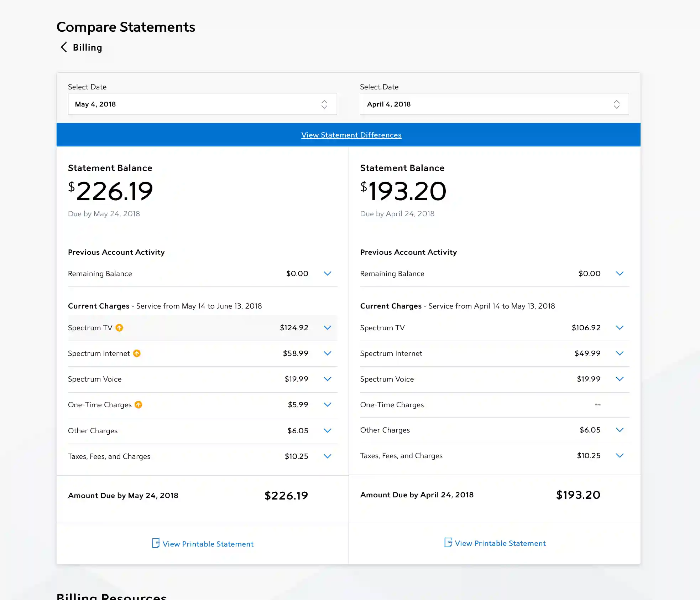Expand Other Charges in the April statement
This screenshot has width=700, height=600.
[x=620, y=430]
